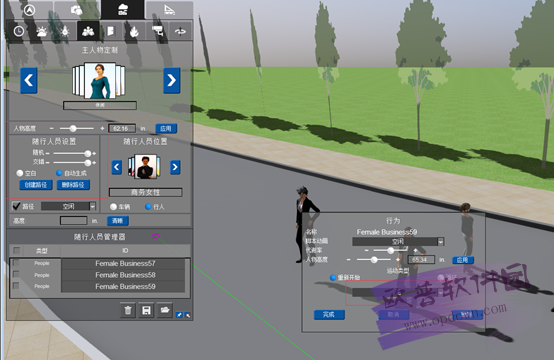
Task: Click the small arrow icon beside pin
Action: (x=188, y=315)
